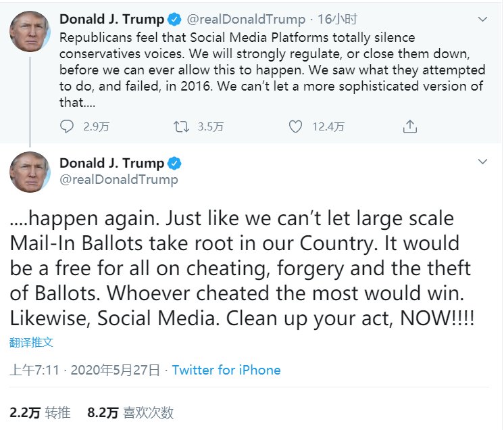Open the share icon on first tweet
This screenshot has height=430, width=504.
click(409, 126)
